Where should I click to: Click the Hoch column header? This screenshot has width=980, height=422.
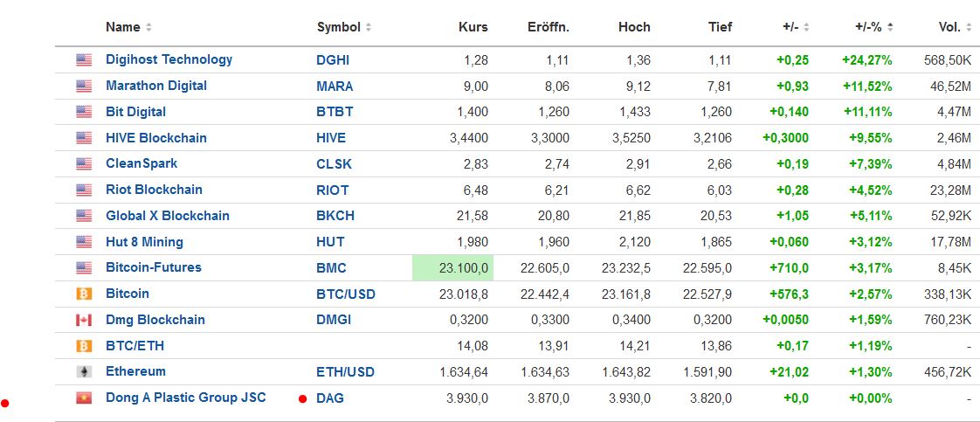[634, 27]
